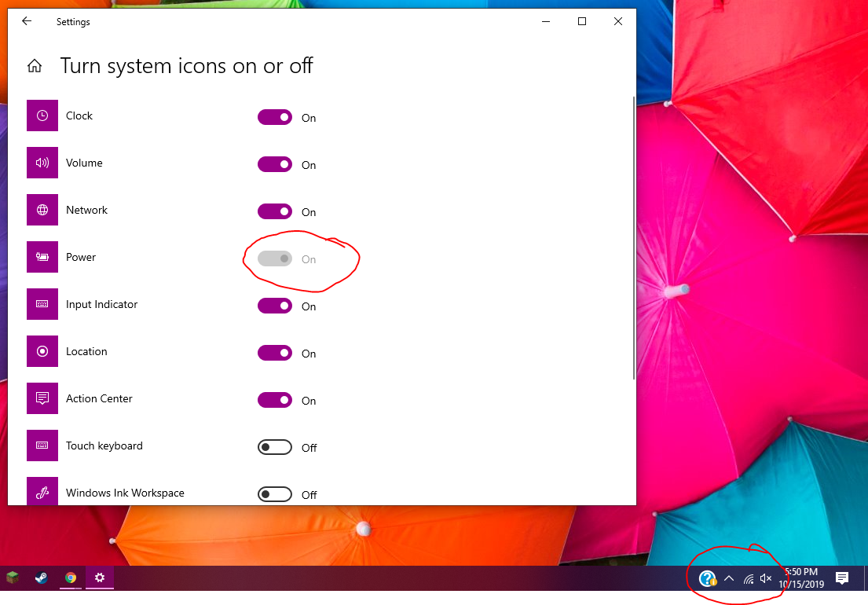Disable the Input Indicator toggle
Image resolution: width=868 pixels, height=605 pixels.
(x=274, y=306)
